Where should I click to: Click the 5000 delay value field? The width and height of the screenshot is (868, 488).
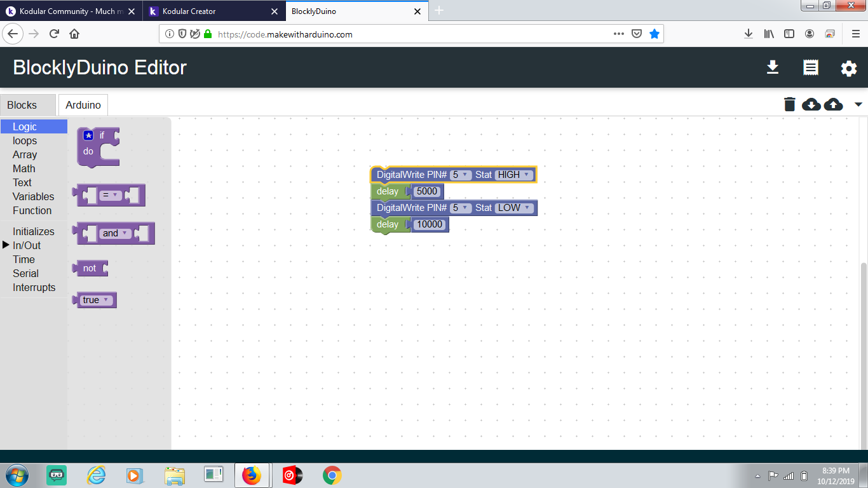pyautogui.click(x=427, y=191)
